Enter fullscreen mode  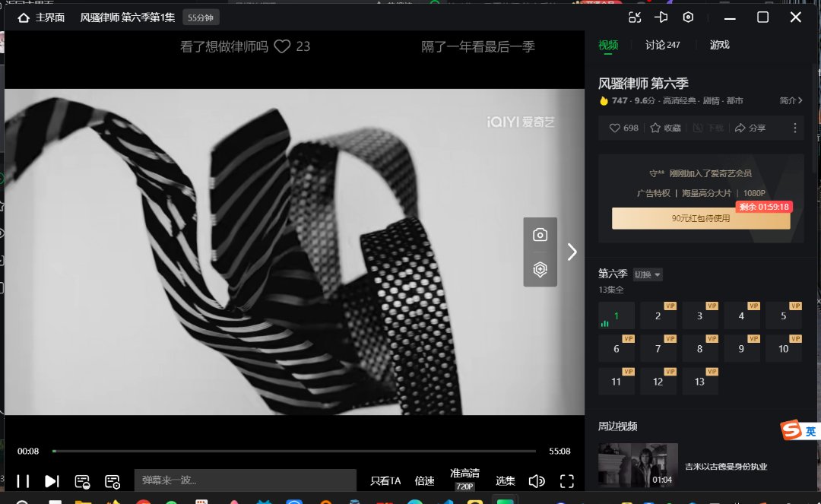pos(566,480)
